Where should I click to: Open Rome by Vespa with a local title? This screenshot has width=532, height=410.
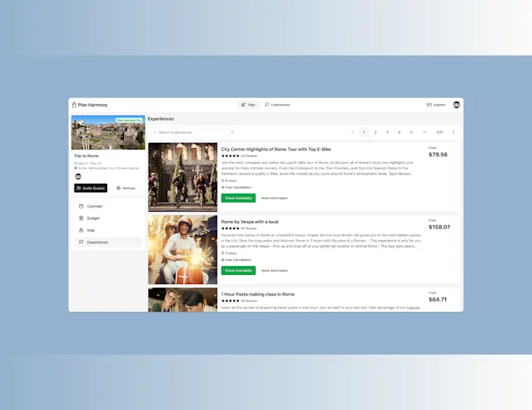[250, 222]
